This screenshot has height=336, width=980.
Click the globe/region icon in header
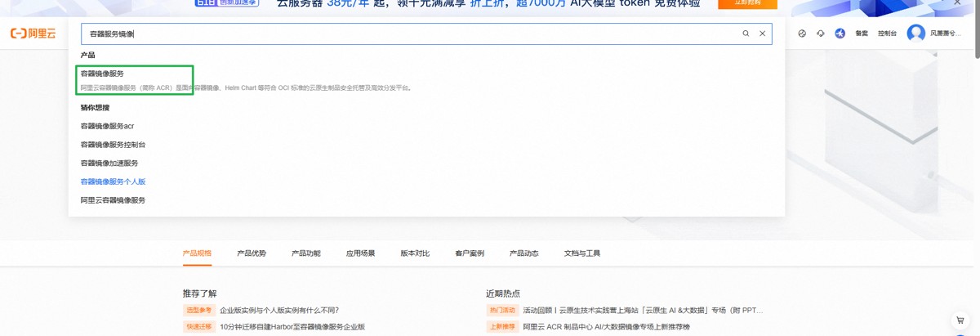802,34
